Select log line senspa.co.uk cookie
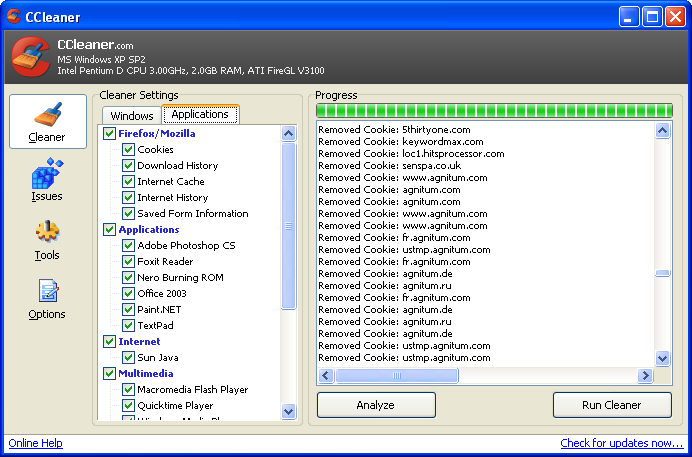This screenshot has width=692, height=457. point(390,165)
